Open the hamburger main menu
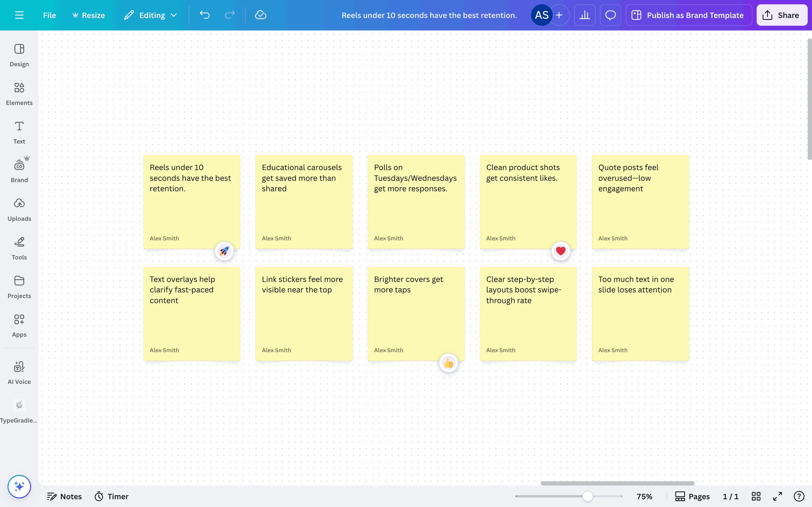The width and height of the screenshot is (812, 507). pos(19,15)
